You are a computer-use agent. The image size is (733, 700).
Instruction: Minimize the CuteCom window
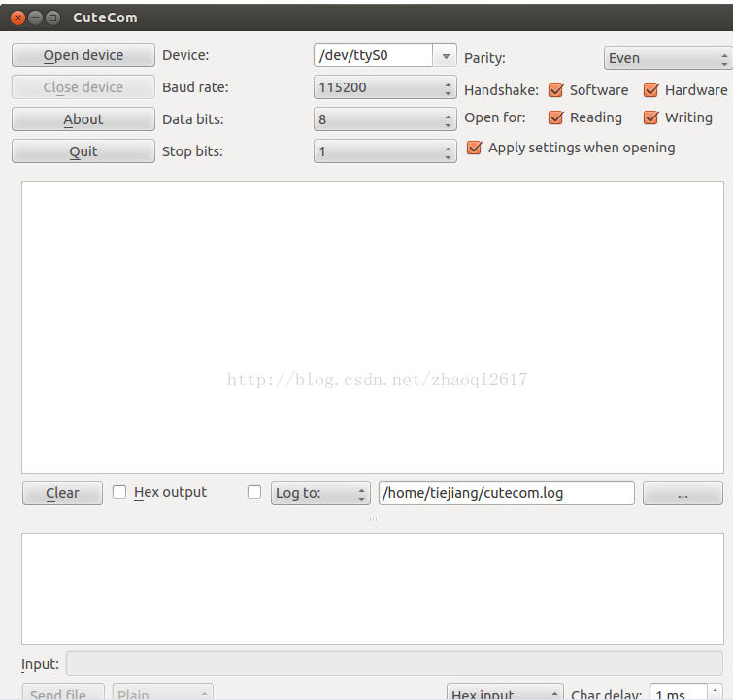(x=36, y=17)
